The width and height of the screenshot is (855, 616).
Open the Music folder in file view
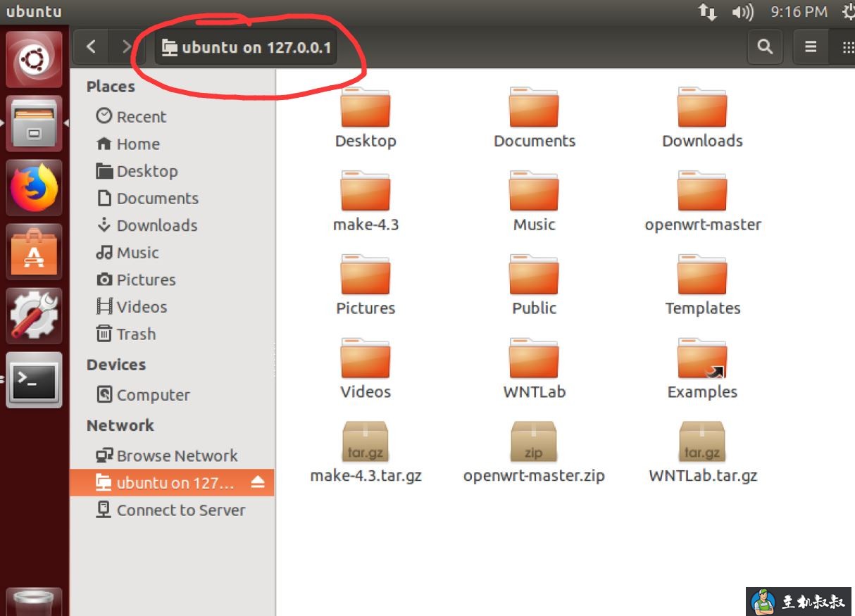tap(534, 191)
